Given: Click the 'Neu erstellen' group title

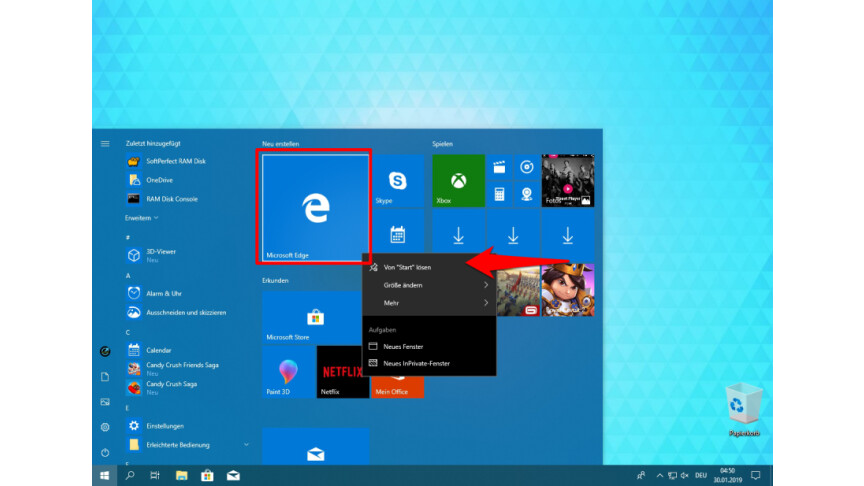Looking at the screenshot, I should point(280,144).
